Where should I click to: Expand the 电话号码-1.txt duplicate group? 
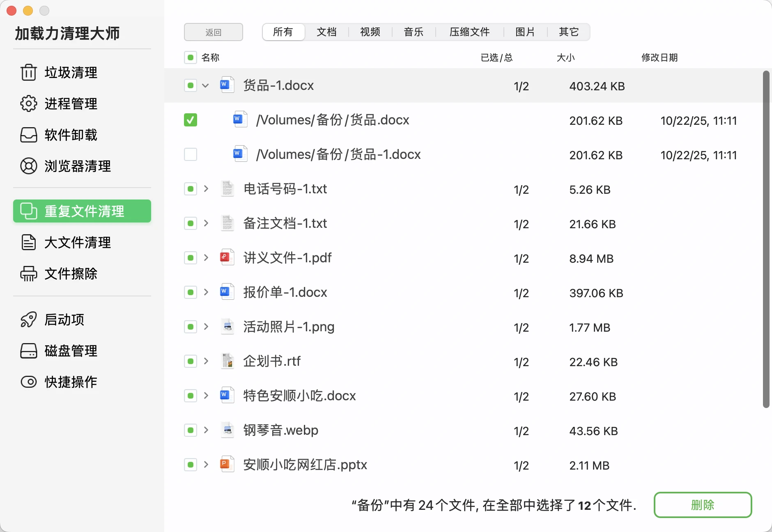tap(206, 189)
